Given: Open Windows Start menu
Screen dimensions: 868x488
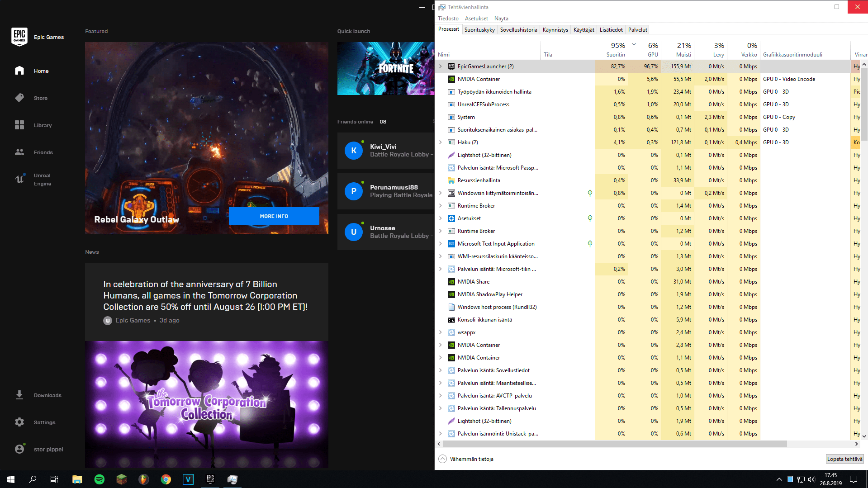Looking at the screenshot, I should tap(11, 479).
